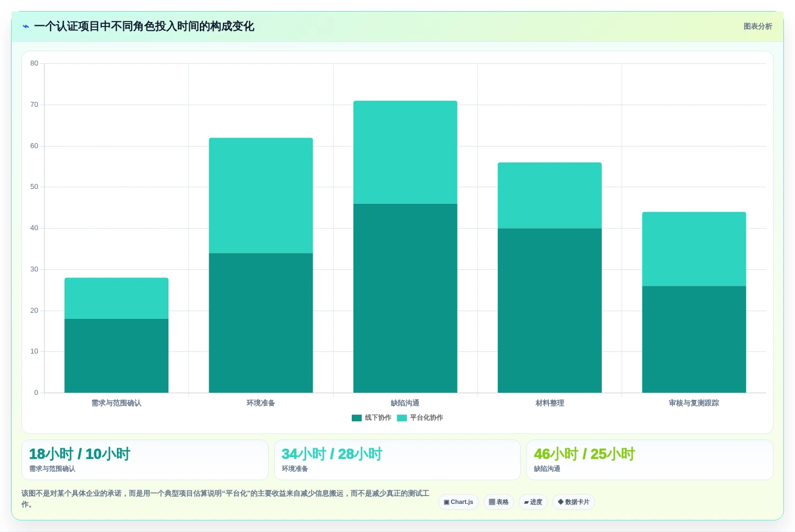The height and width of the screenshot is (532, 795).
Task: Click the 审核与复测跟踪 x-axis label
Action: pos(694,403)
